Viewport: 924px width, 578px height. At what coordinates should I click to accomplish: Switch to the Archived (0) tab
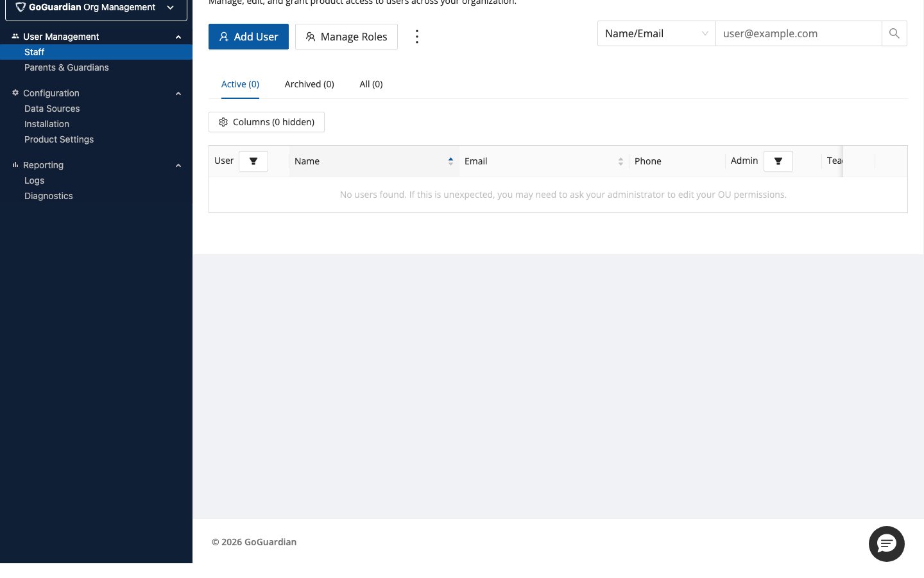click(309, 84)
